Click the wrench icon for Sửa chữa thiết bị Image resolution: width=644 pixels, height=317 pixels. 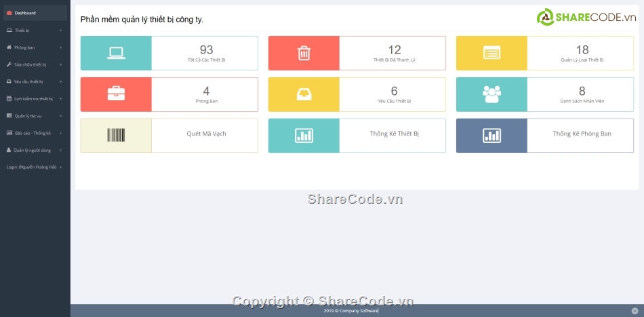tap(9, 64)
